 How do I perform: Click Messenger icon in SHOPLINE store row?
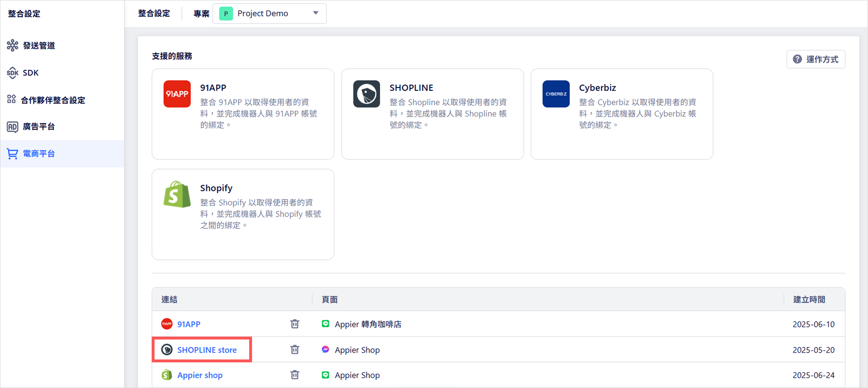pos(325,350)
